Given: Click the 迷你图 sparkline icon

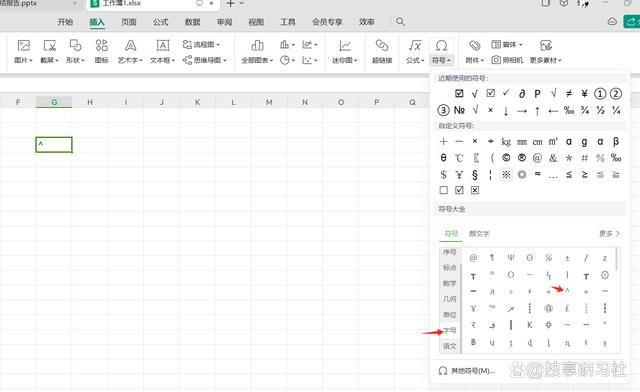Looking at the screenshot, I should pyautogui.click(x=345, y=45).
